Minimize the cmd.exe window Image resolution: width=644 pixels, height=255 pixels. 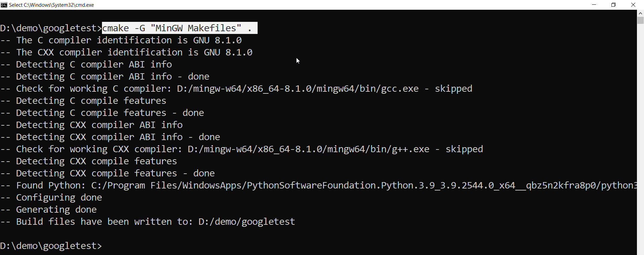point(594,5)
